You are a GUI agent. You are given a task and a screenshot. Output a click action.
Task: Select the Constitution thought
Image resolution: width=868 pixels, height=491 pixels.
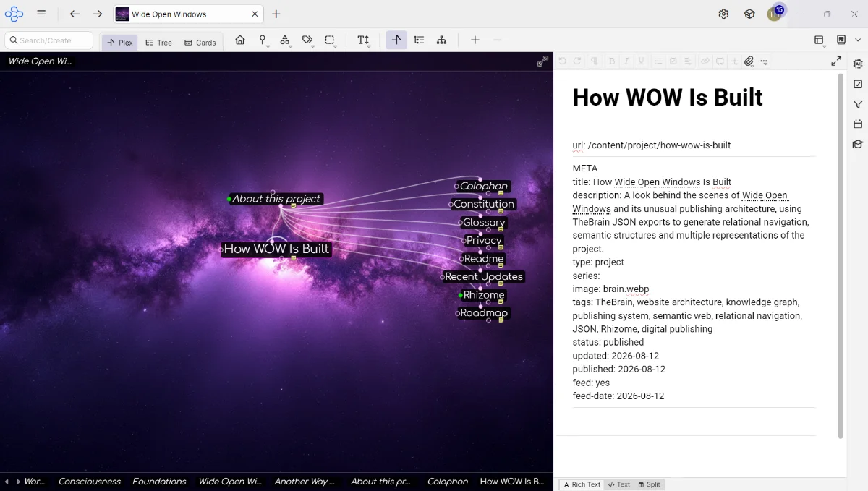tap(484, 204)
